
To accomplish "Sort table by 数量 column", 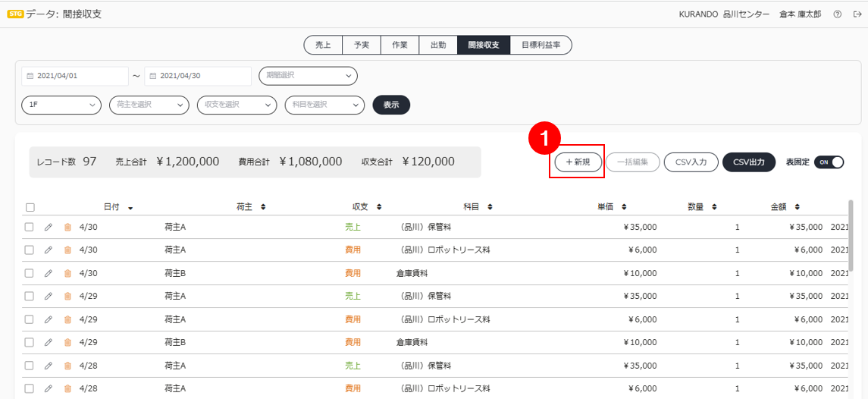I will tap(714, 207).
